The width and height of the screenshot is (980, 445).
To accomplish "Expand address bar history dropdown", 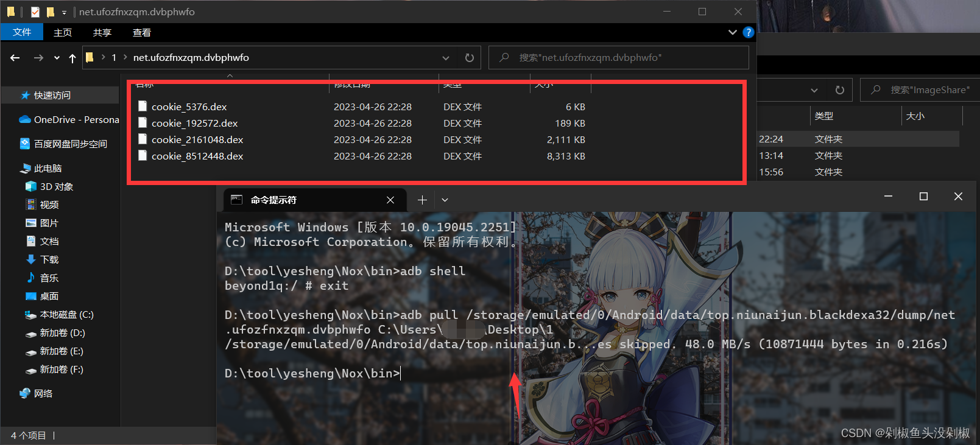I will coord(446,58).
